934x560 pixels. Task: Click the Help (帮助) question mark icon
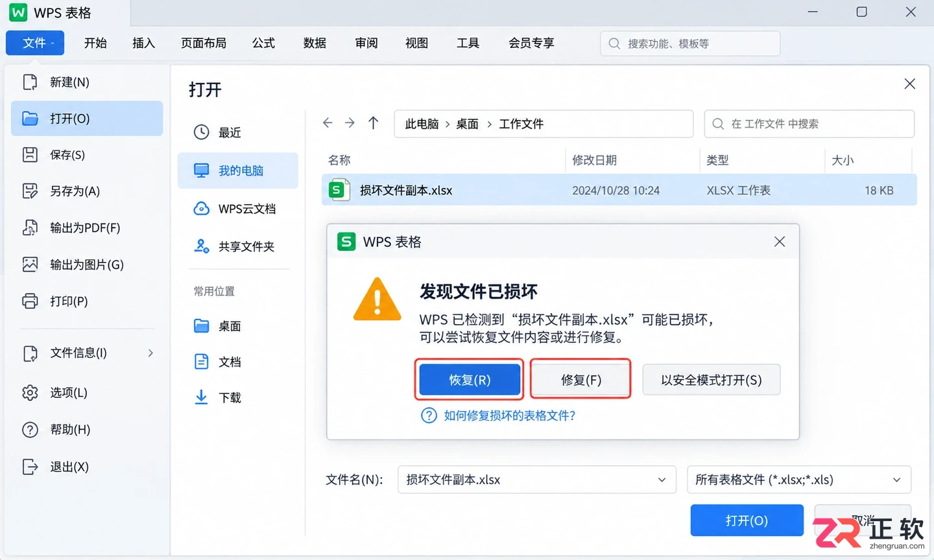click(x=30, y=430)
